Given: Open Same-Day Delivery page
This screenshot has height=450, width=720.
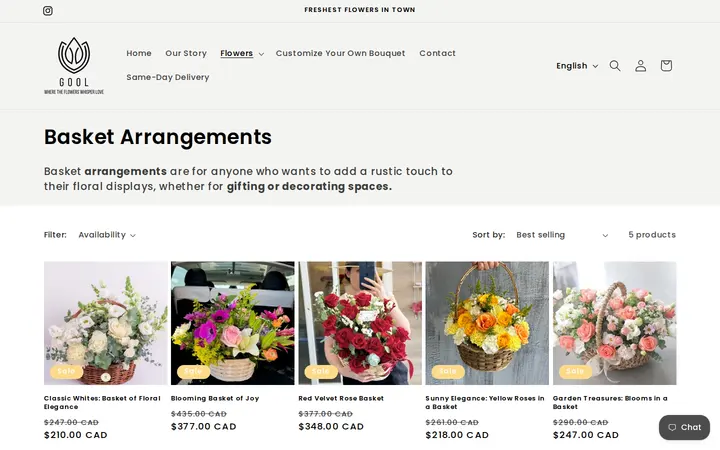Looking at the screenshot, I should point(168,77).
